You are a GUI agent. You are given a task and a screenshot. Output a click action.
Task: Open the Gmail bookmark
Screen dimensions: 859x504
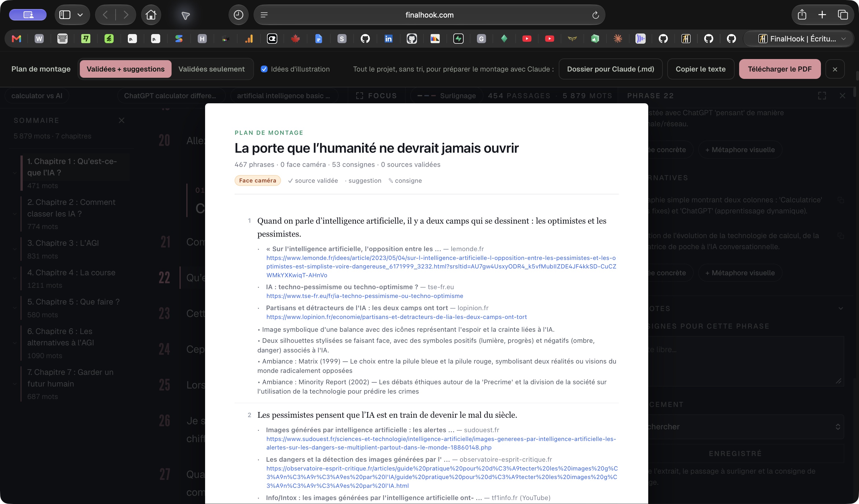coord(16,39)
